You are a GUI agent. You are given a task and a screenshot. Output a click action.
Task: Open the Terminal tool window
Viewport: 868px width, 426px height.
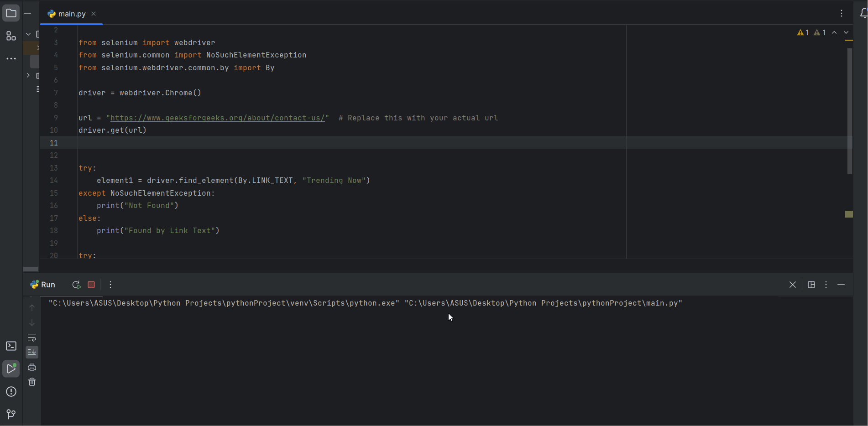[x=11, y=346]
